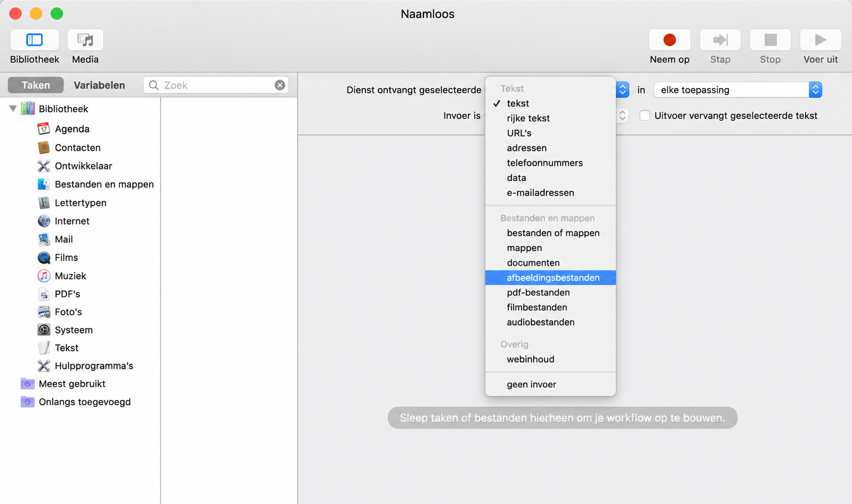The image size is (852, 504).
Task: Open the Onlangs toegevoegd smart folder icon
Action: pyautogui.click(x=27, y=402)
